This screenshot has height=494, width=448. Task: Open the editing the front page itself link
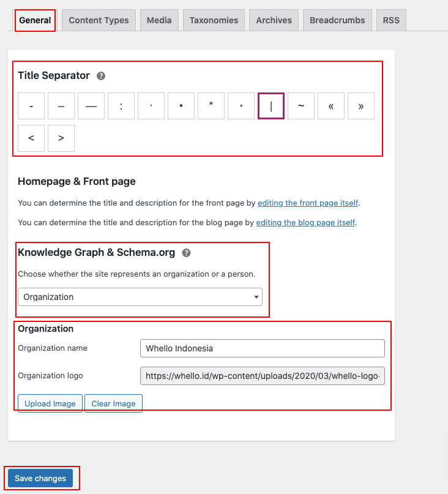308,203
